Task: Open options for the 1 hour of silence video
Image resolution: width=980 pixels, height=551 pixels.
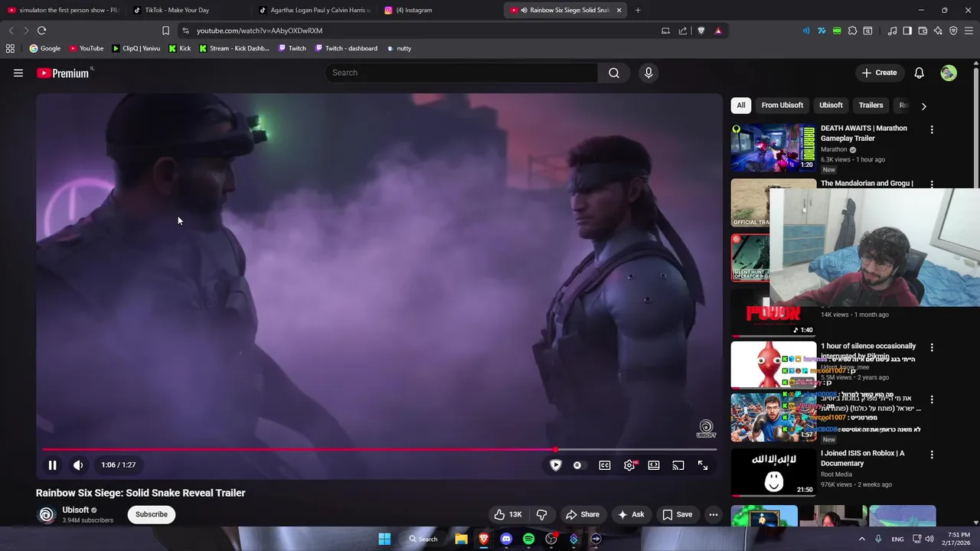Action: pyautogui.click(x=932, y=347)
